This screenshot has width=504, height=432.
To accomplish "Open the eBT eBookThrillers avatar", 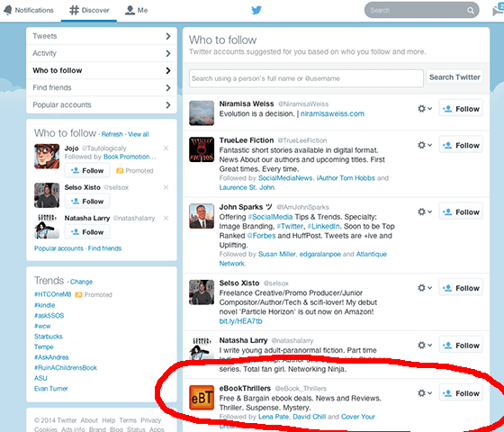I will coord(202,398).
